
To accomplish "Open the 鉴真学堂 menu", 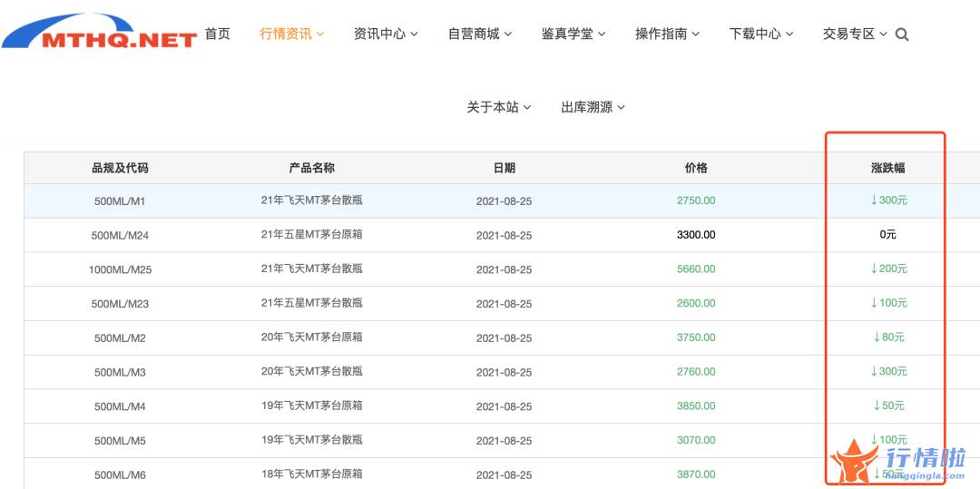I will click(x=573, y=34).
